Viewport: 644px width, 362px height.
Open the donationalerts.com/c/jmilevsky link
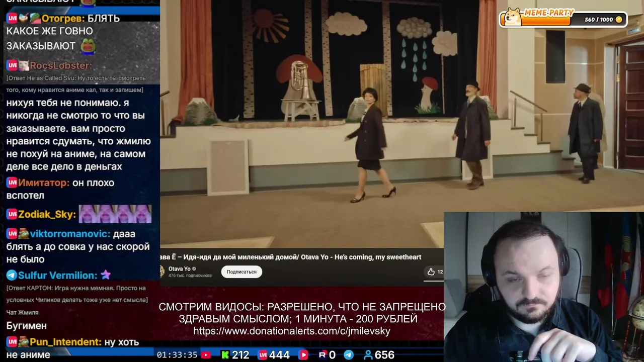[x=292, y=331]
